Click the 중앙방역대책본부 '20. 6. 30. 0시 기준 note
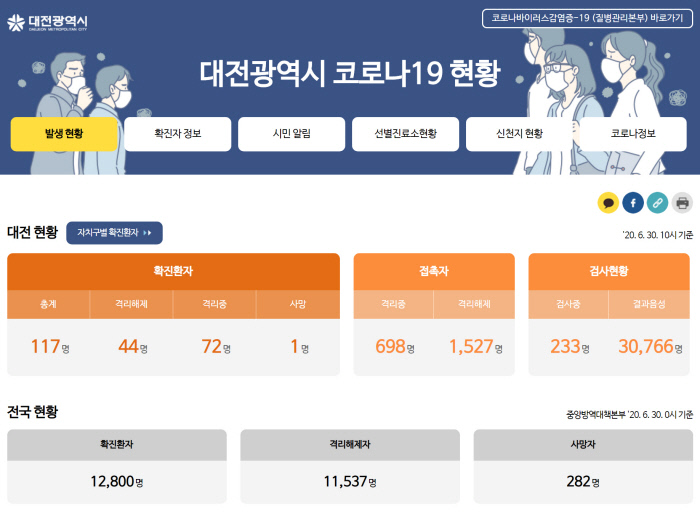Screen dimensions: 700x519 [x=629, y=415]
